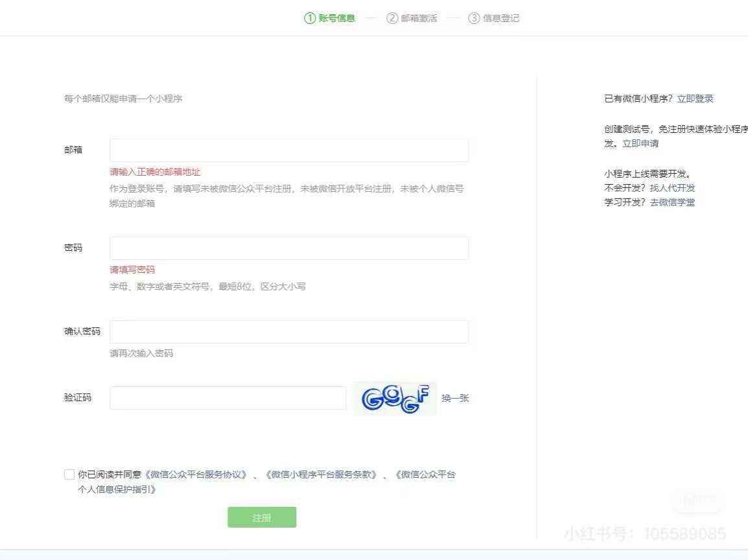Image resolution: width=748 pixels, height=560 pixels.
Task: Click 立即申请 to create a test account
Action: [640, 143]
